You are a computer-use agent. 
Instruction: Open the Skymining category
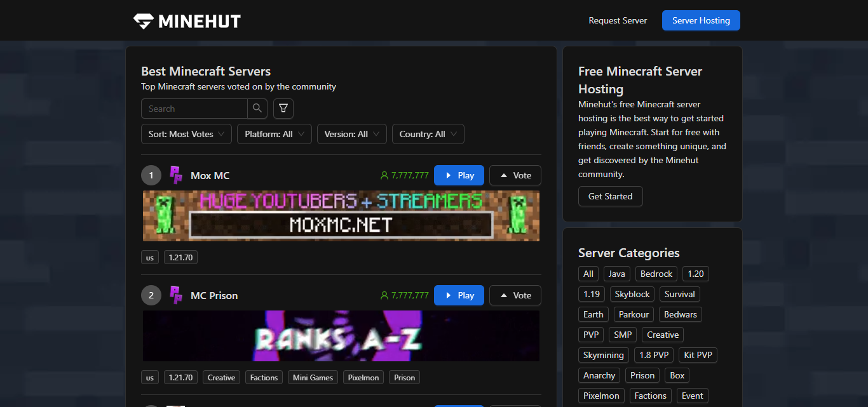(x=604, y=355)
